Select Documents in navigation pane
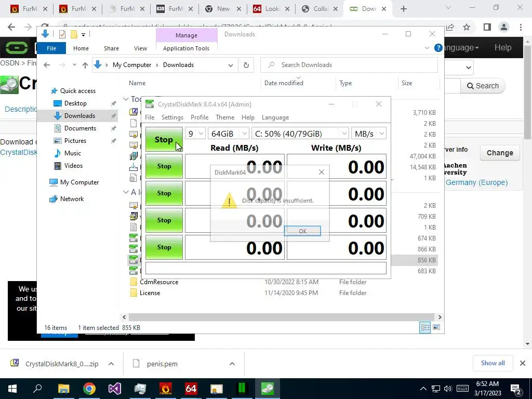Image resolution: width=532 pixels, height=399 pixels. pyautogui.click(x=80, y=128)
